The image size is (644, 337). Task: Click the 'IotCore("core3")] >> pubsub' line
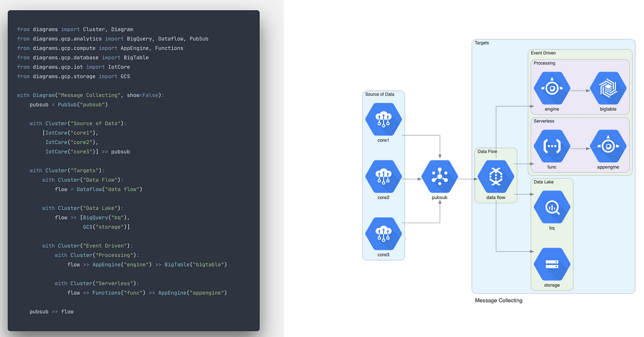point(87,152)
